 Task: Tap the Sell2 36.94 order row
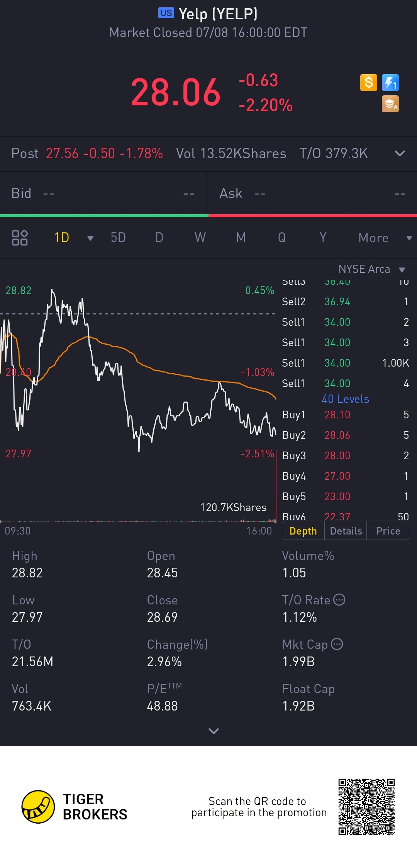click(x=346, y=301)
